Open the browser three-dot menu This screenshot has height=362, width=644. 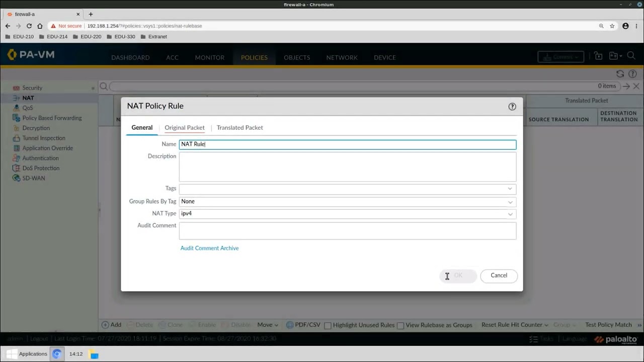637,26
